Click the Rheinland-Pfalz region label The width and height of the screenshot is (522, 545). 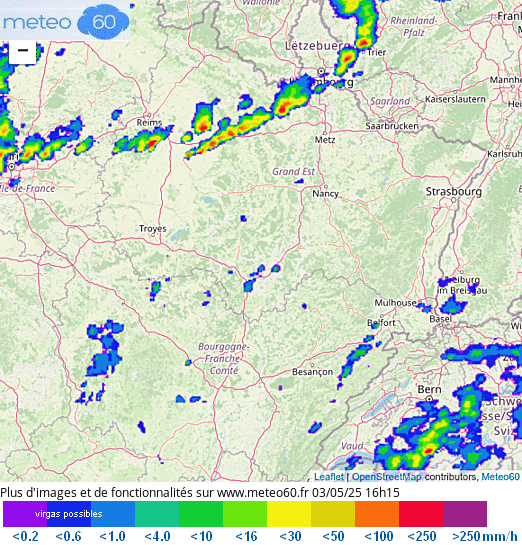(x=414, y=26)
